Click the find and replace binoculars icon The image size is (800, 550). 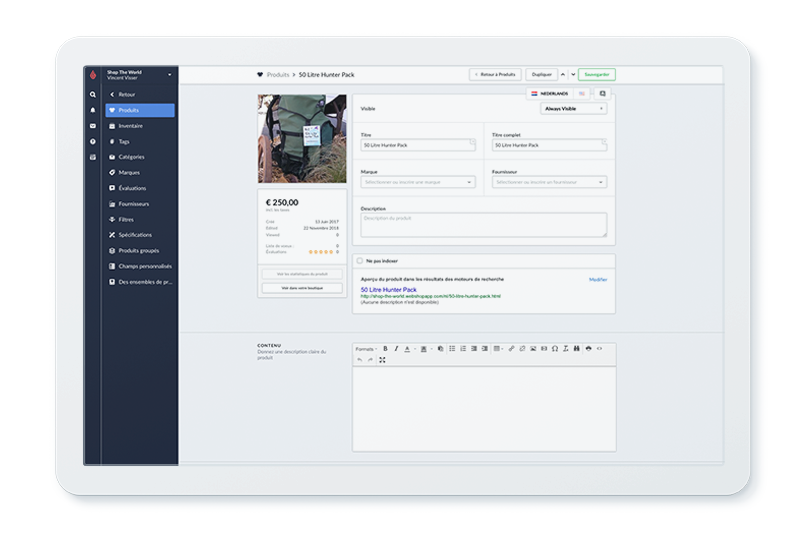[x=577, y=348]
